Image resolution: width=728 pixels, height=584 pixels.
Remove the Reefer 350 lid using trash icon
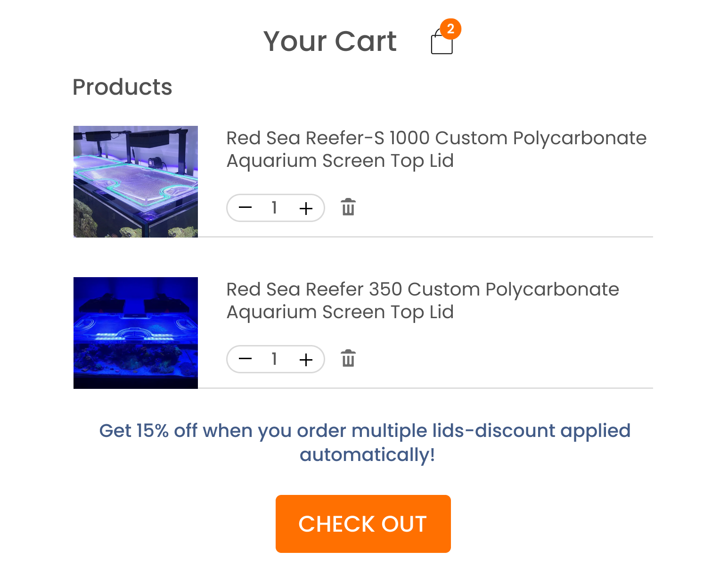tap(348, 359)
